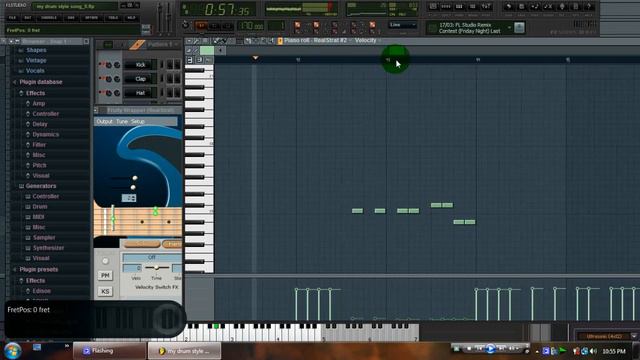
Task: Click the stop button in transport
Action: click(215, 26)
